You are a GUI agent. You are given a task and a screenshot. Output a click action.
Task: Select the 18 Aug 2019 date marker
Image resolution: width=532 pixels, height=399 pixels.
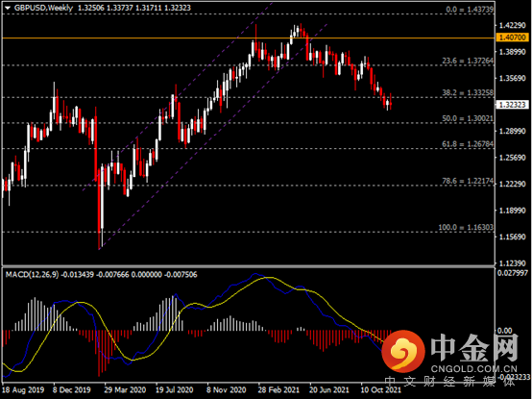pyautogui.click(x=23, y=389)
